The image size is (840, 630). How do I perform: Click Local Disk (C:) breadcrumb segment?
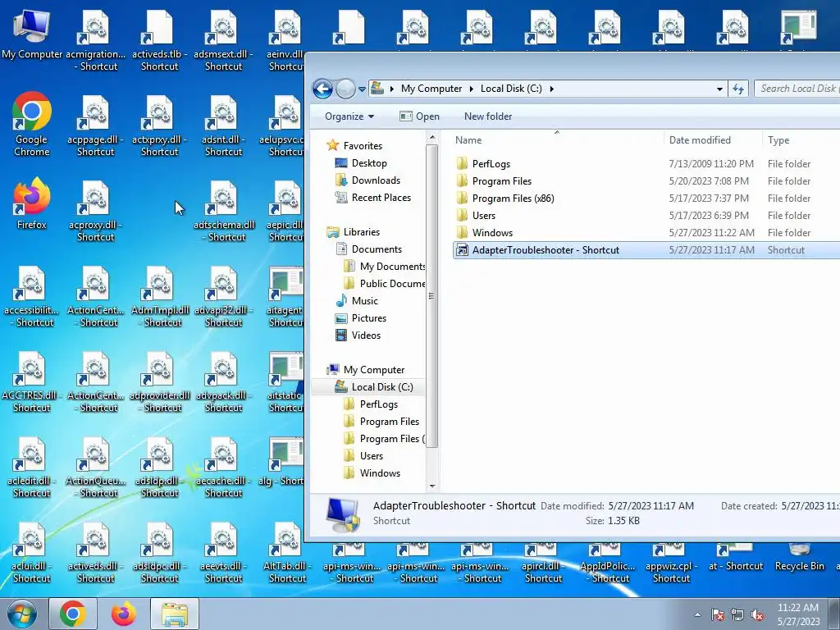tap(511, 89)
